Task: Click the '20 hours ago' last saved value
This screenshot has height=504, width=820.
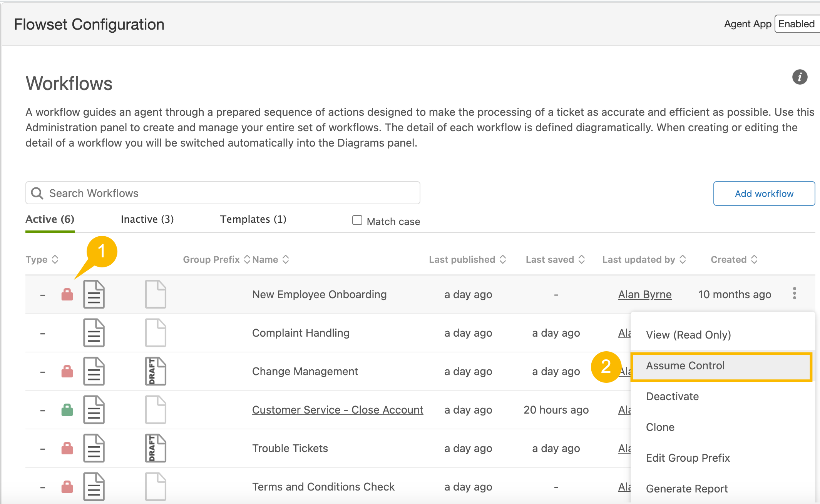Action: click(x=556, y=410)
